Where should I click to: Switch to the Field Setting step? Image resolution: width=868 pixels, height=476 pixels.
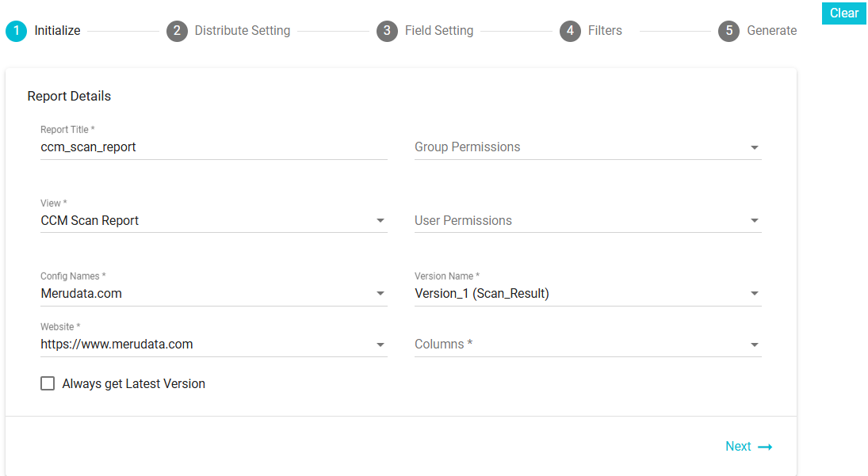coord(438,31)
